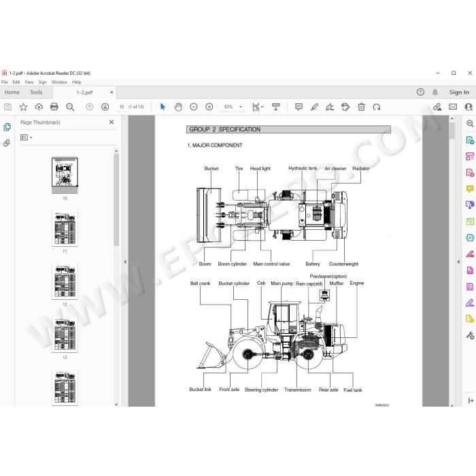This screenshot has width=476, height=476.
Task: Open attachments paperclip panel
Action: point(7,143)
